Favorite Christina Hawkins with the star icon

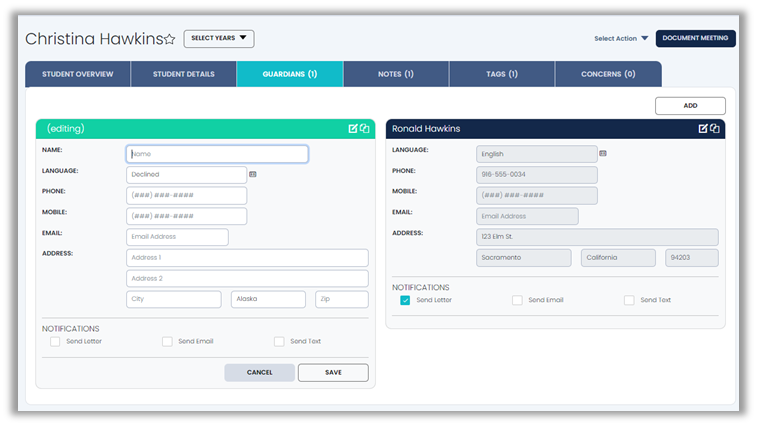[x=170, y=39]
